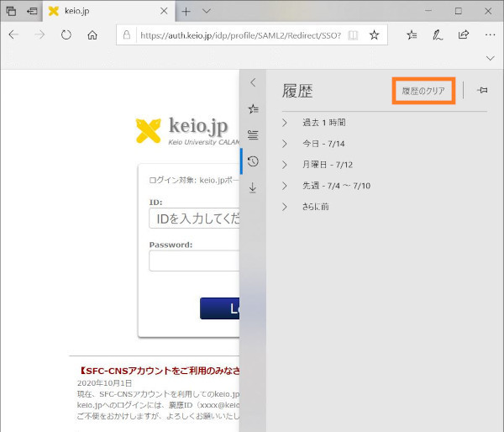The image size is (504, 432).
Task: Open the Downloads section in the hub
Action: point(253,187)
